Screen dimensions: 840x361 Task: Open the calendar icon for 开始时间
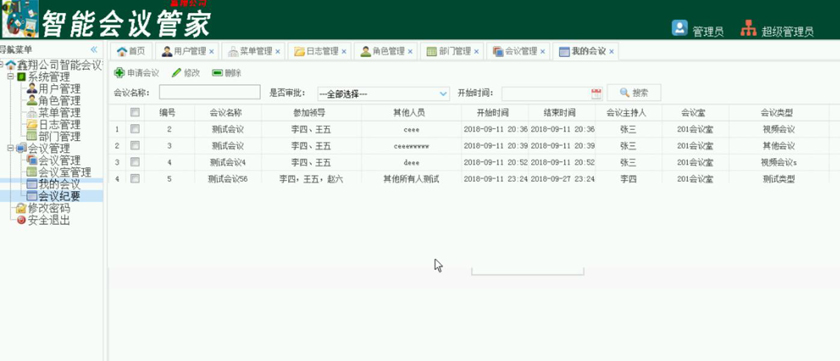(596, 93)
